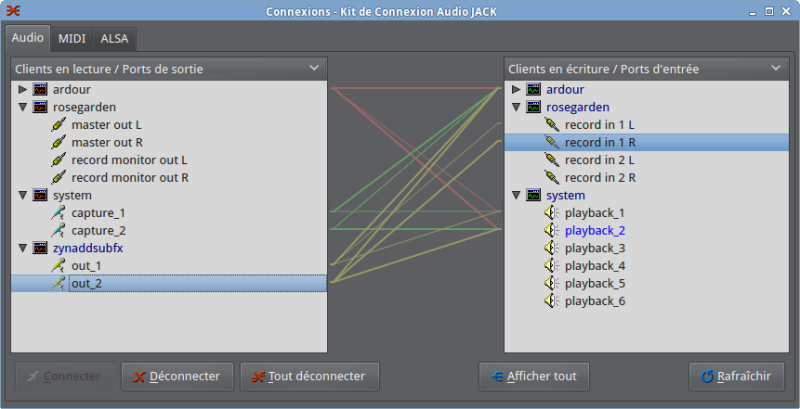Collapse the rosegarden client in input ports

(x=516, y=107)
